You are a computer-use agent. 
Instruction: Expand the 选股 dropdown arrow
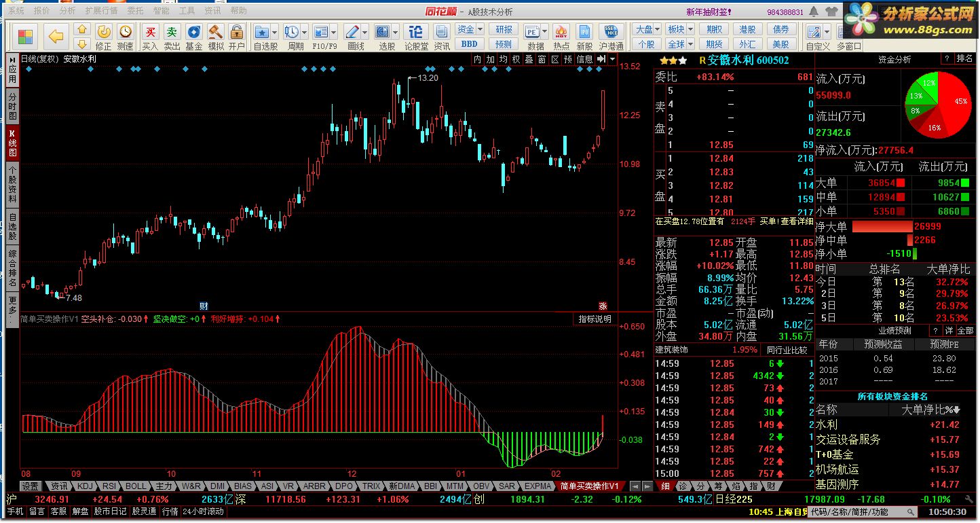click(x=396, y=32)
